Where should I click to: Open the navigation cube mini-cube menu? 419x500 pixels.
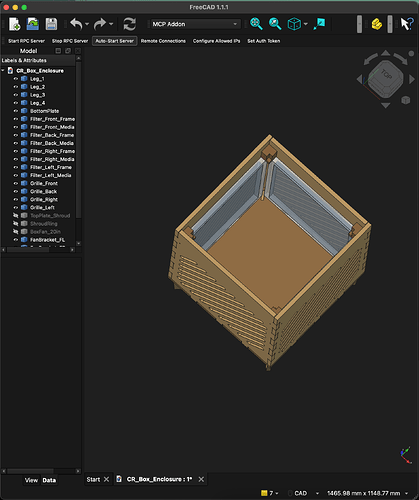tap(406, 100)
